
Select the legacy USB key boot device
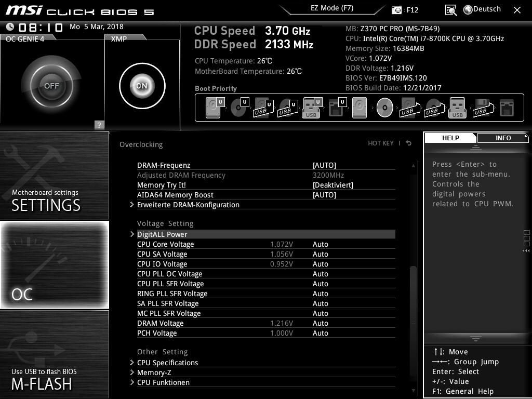tap(457, 108)
